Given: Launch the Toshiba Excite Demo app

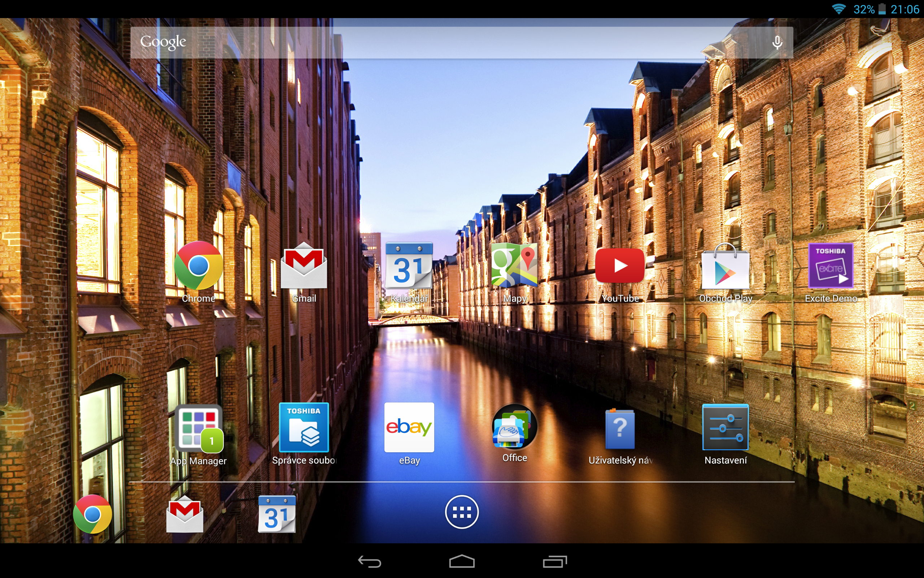Looking at the screenshot, I should tap(831, 265).
